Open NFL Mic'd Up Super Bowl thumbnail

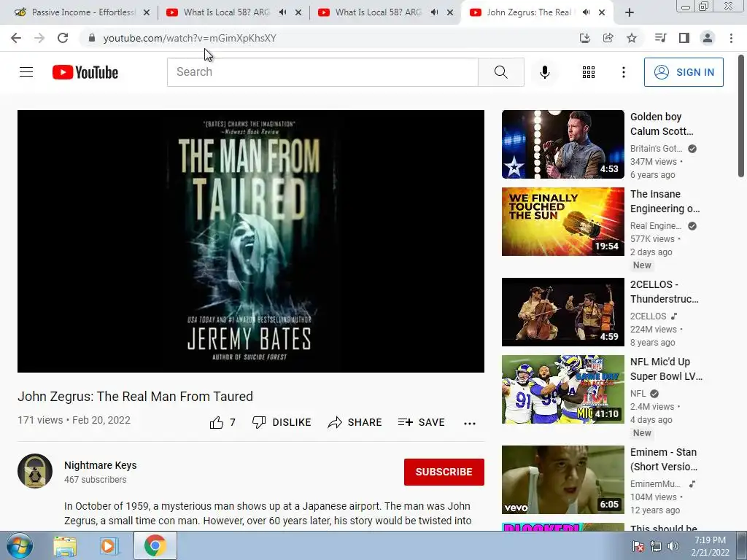(x=562, y=389)
